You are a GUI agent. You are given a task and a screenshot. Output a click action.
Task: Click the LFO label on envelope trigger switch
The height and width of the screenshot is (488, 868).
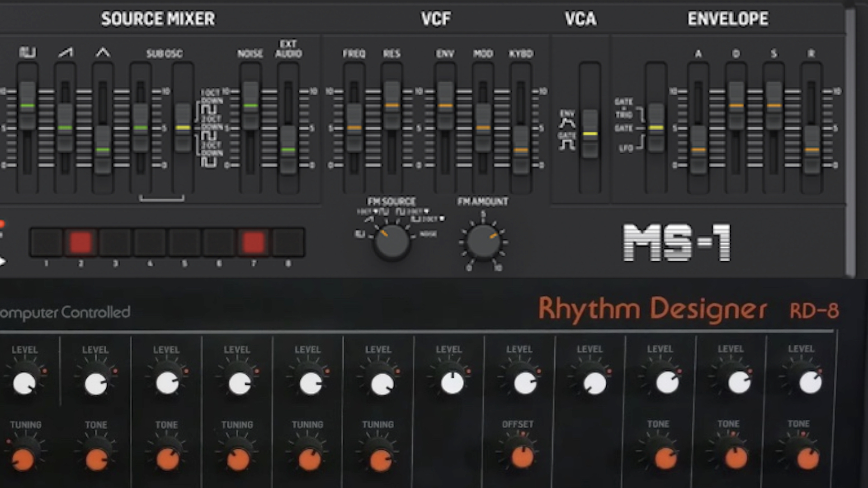point(626,149)
